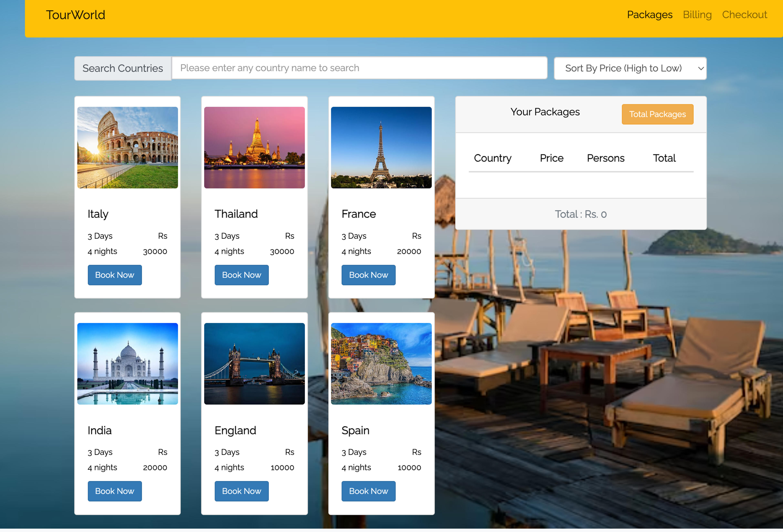Click the Spain coastal village image
This screenshot has width=783, height=532.
[381, 364]
